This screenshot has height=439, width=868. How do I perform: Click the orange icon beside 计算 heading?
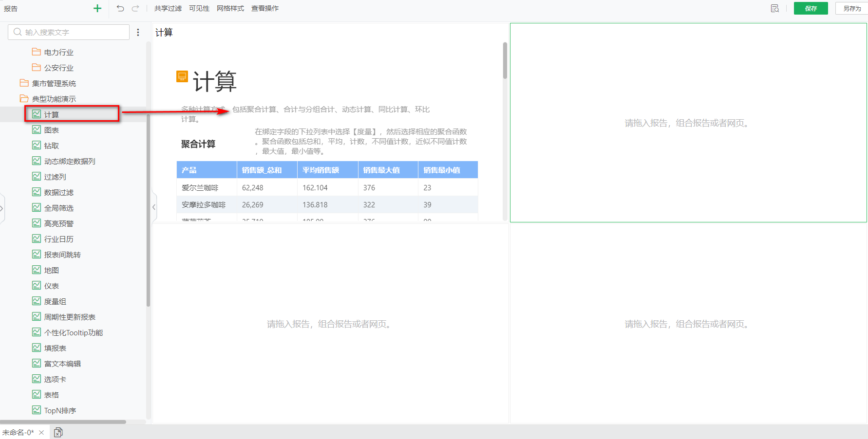click(x=182, y=76)
